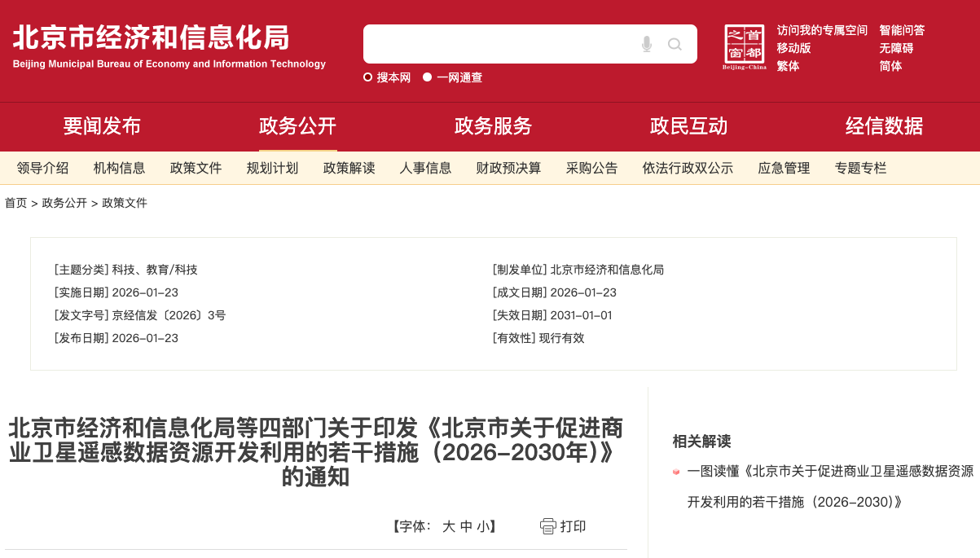Click the 首页 breadcrumb link
Screen dimensions: 980x558
tap(15, 203)
